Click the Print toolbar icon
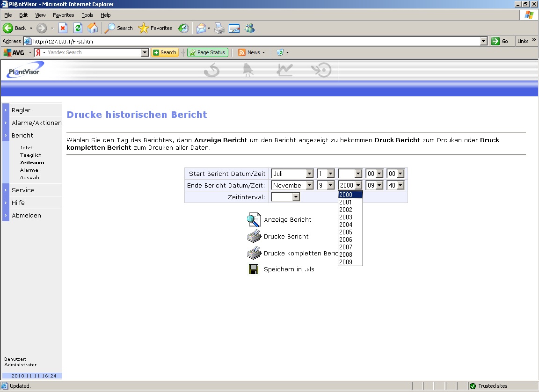539x392 pixels. click(x=219, y=28)
